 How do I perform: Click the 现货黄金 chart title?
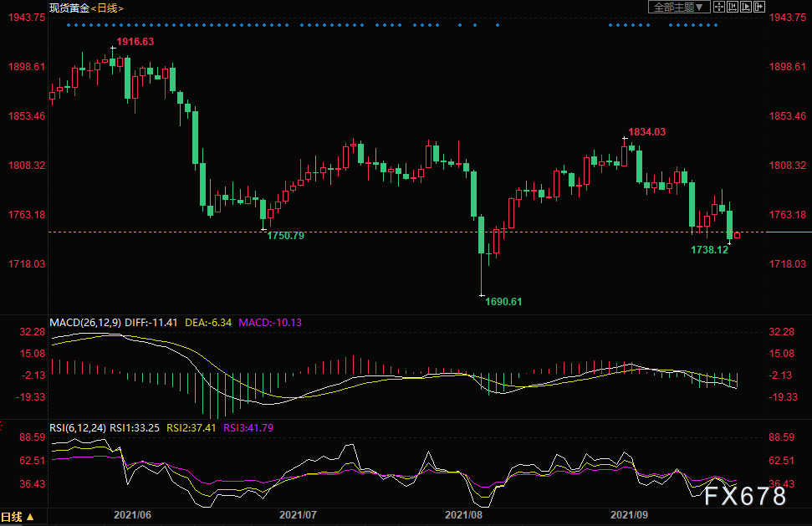pos(69,8)
